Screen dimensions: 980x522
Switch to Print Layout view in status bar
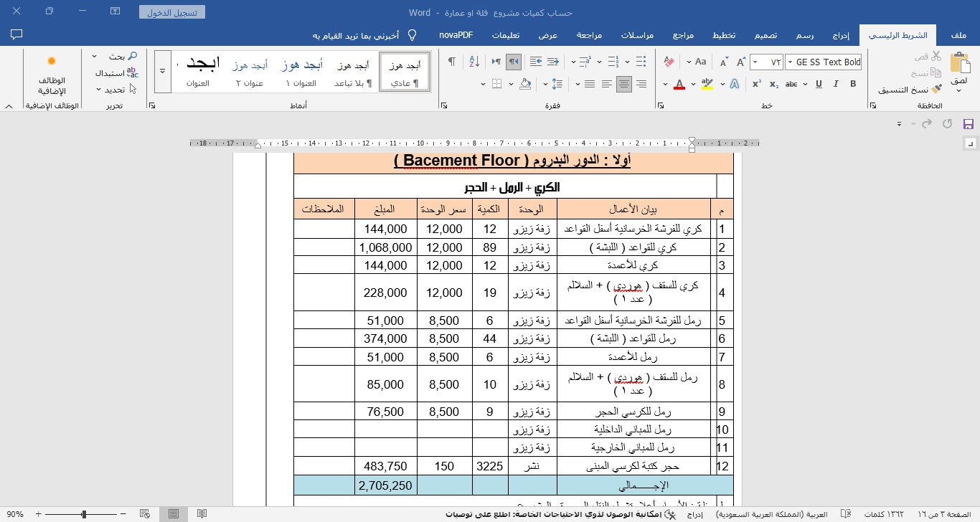pyautogui.click(x=174, y=514)
